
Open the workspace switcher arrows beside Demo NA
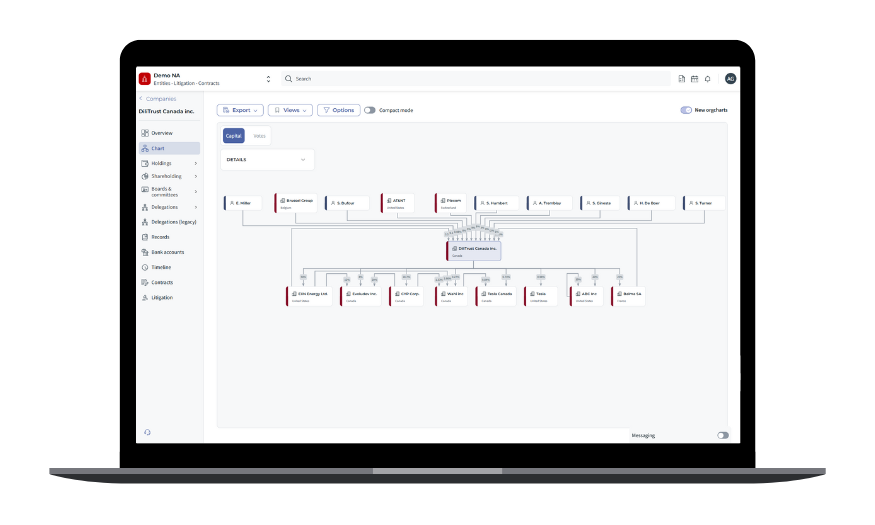point(268,79)
